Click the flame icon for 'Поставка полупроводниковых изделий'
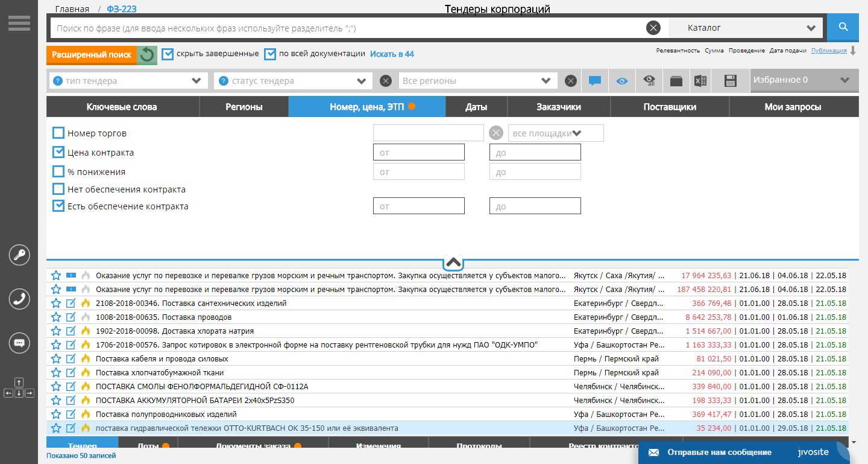868x464 pixels. [x=86, y=414]
